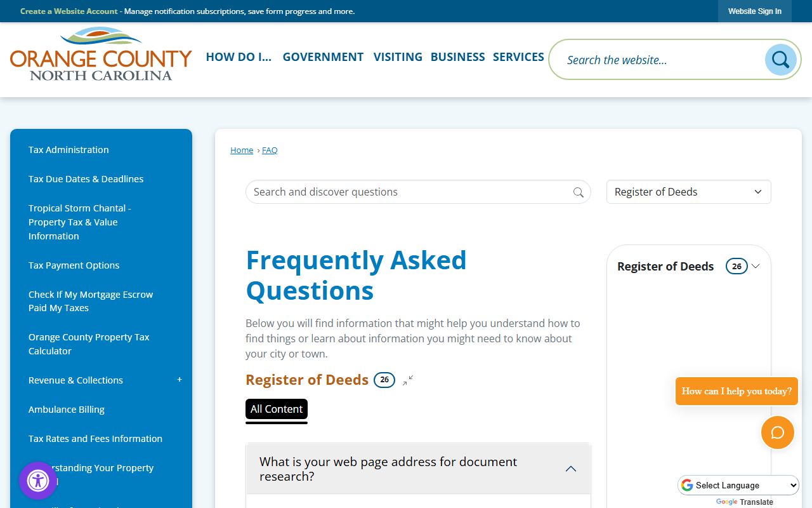The image size is (812, 508).
Task: Open the Business menu
Action: tap(457, 57)
